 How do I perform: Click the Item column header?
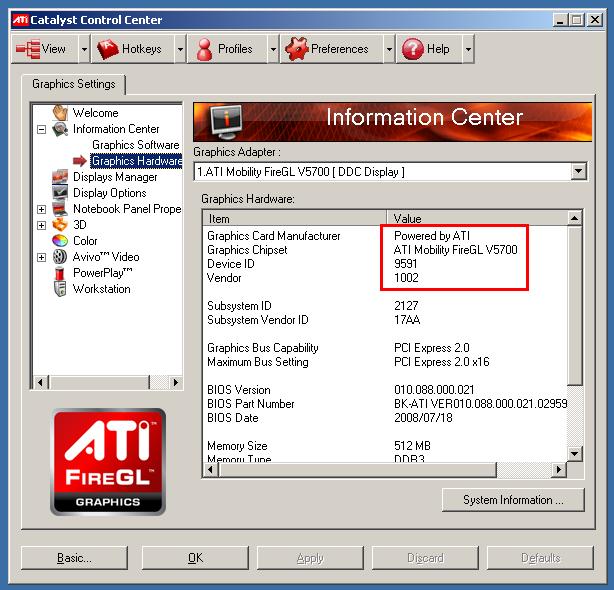pyautogui.click(x=295, y=218)
